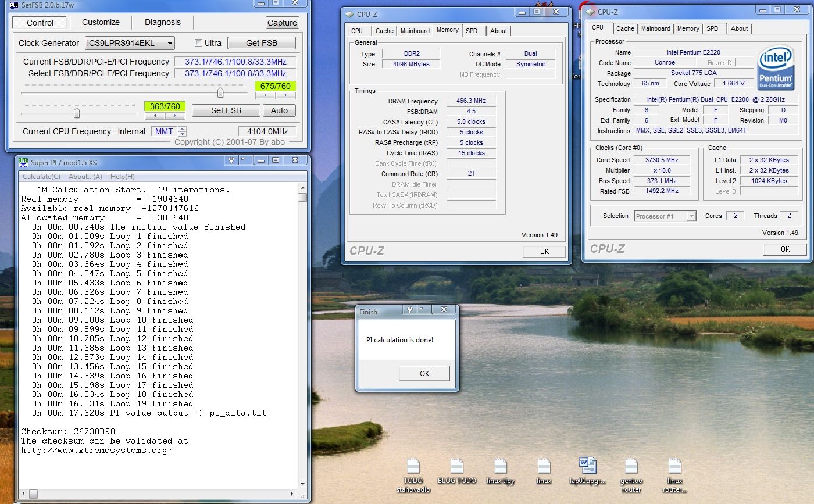The height and width of the screenshot is (504, 814).
Task: Click the SetFSB PLL title bar icon
Action: point(14,5)
